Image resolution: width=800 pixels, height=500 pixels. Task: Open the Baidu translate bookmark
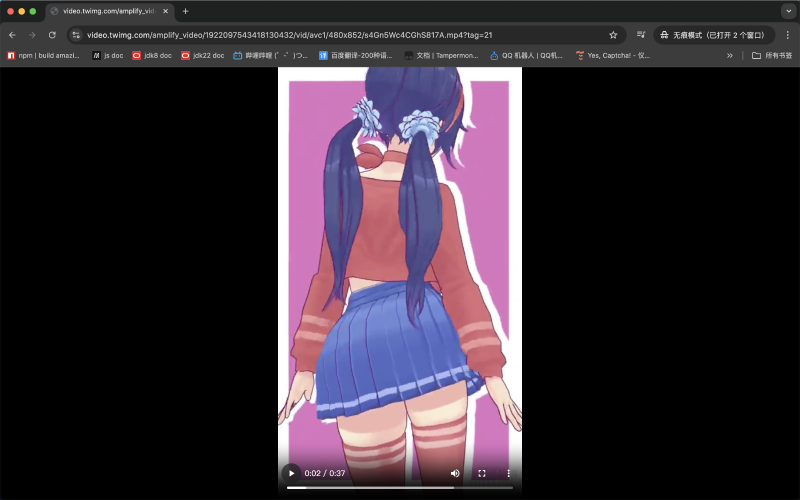[356, 55]
